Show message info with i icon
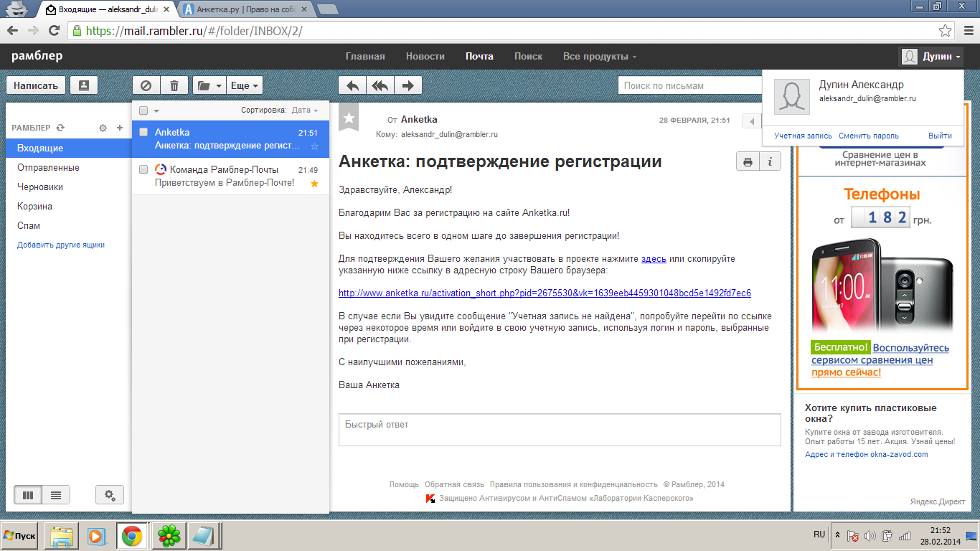980x551 pixels. pyautogui.click(x=770, y=161)
